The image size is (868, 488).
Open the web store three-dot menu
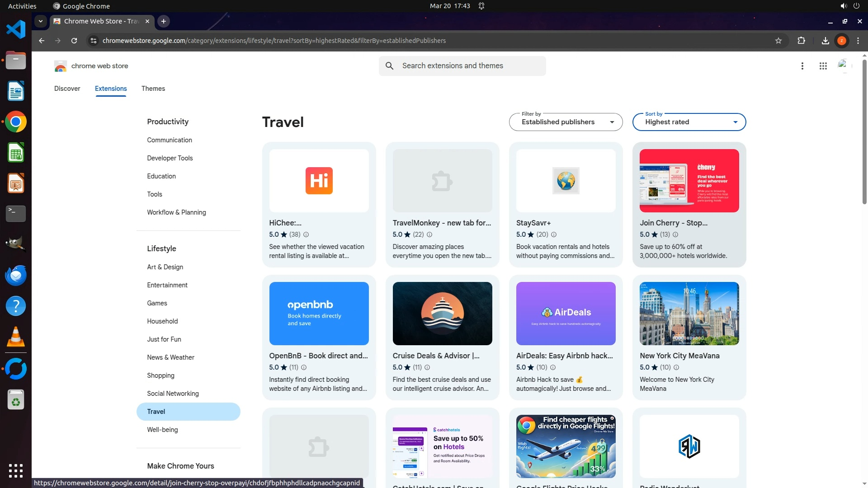click(x=802, y=66)
